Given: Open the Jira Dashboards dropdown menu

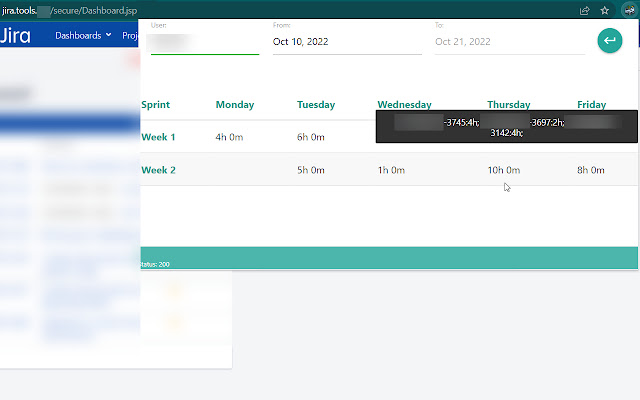Looking at the screenshot, I should 83,36.
